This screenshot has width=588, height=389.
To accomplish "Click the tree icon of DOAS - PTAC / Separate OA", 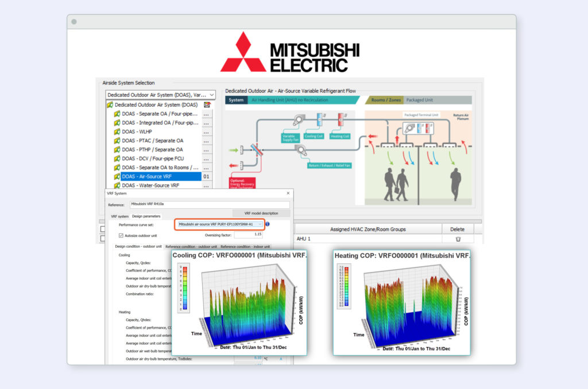I will tap(117, 141).
